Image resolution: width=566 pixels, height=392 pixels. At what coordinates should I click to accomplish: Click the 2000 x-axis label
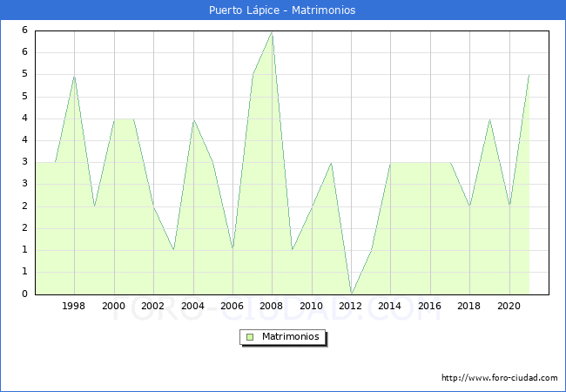113,306
